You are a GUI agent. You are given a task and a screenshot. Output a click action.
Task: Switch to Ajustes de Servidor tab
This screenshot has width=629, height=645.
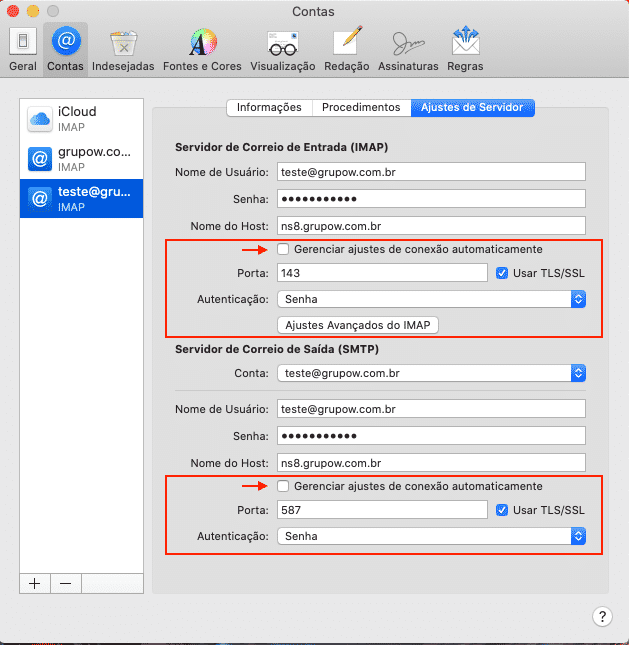point(472,108)
